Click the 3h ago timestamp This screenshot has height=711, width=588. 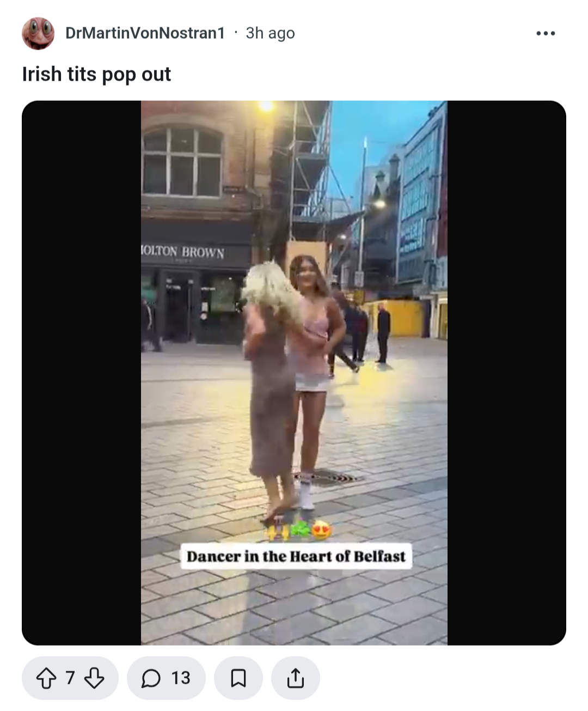click(x=270, y=33)
